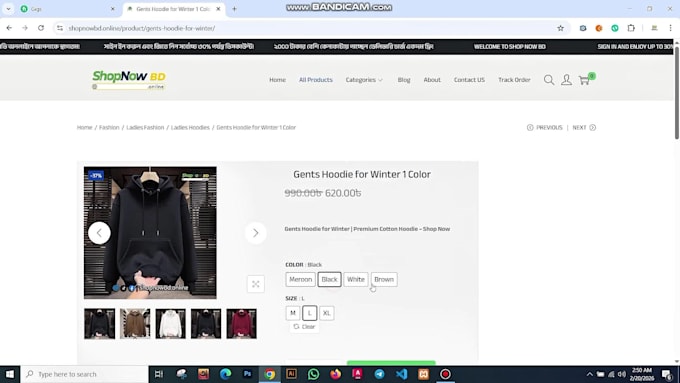Screen dimensions: 680x383
Task: Open Task View in taskbar
Action: tap(159, 374)
